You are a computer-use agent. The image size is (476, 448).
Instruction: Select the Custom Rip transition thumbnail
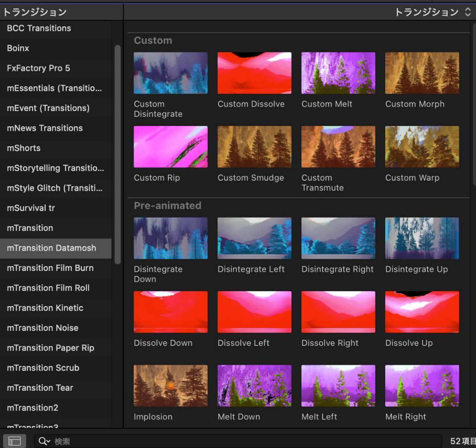[171, 147]
